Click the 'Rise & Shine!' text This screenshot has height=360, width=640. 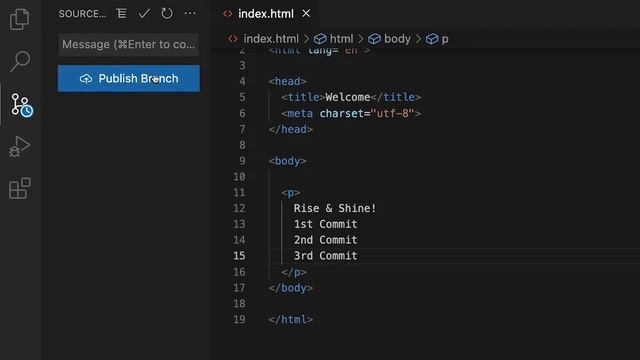335,208
